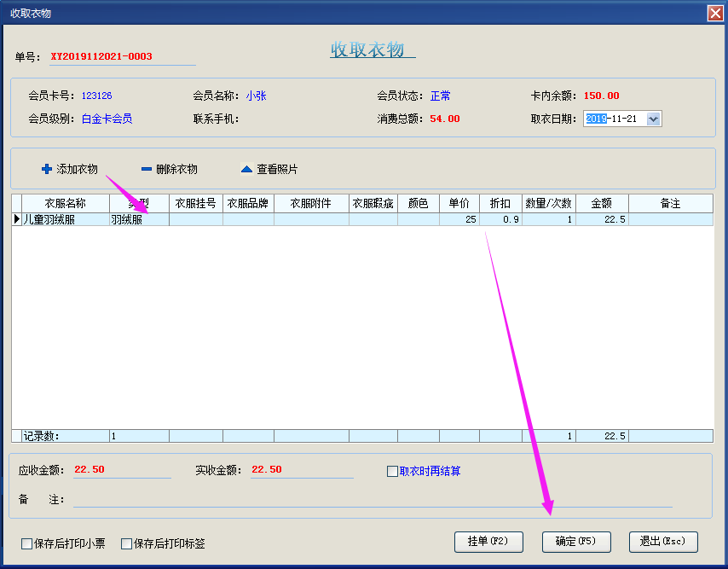Click the 退出(Esc) button
The width and height of the screenshot is (728, 569).
click(x=663, y=542)
